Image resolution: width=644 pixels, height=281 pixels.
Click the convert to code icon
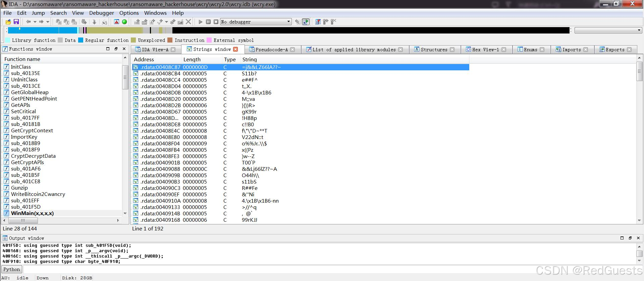pyautogui.click(x=137, y=22)
